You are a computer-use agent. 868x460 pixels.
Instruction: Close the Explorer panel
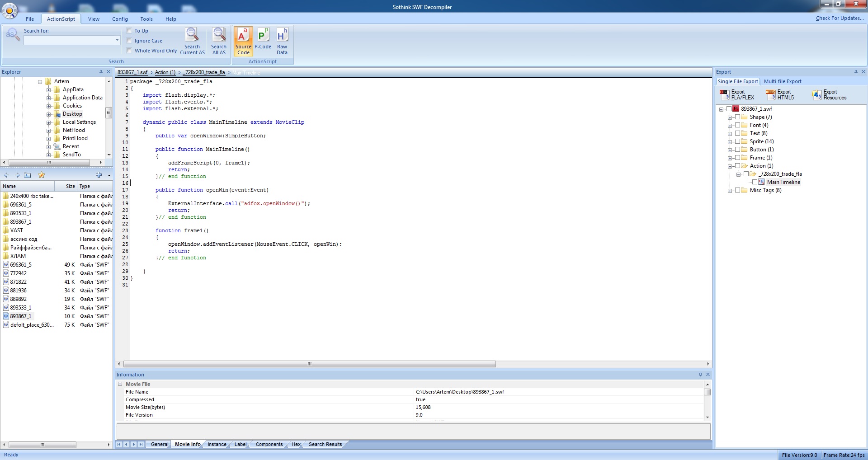coord(108,72)
